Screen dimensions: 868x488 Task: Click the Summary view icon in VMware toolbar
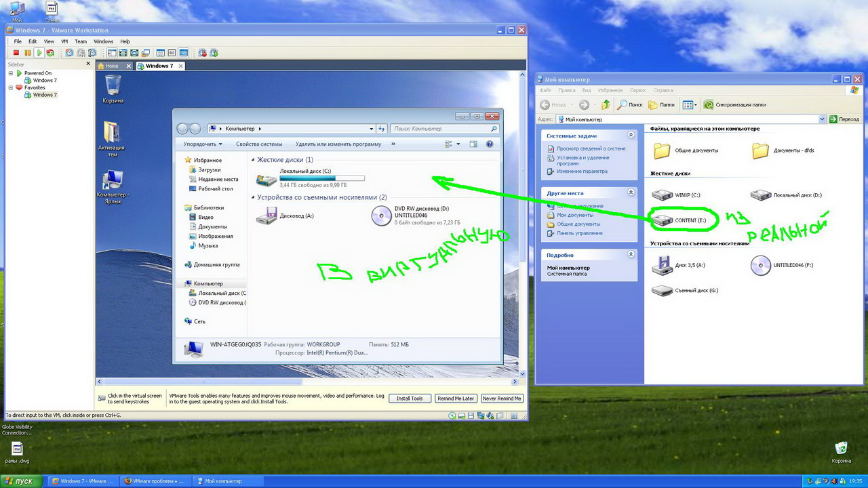(161, 53)
